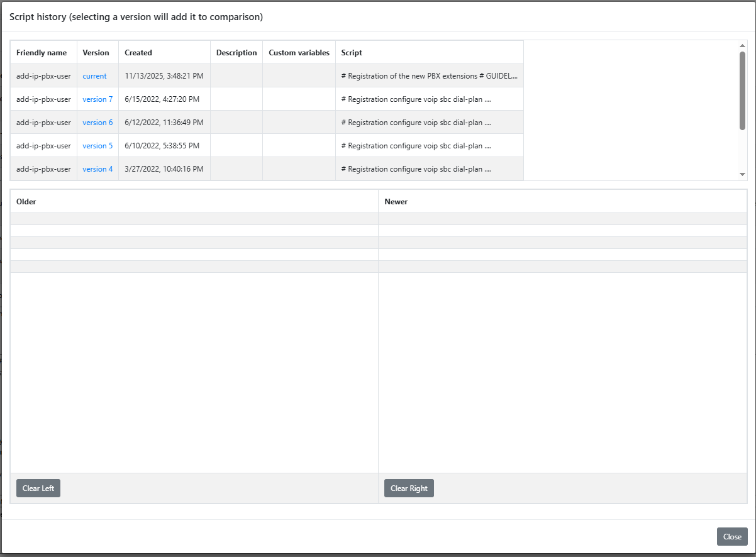The width and height of the screenshot is (756, 557).
Task: Click scrollbar down arrow in version list
Action: pos(742,174)
